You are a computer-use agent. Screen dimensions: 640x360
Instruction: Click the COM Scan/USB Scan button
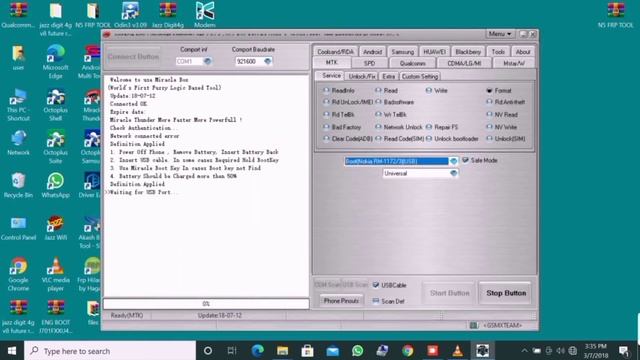(341, 284)
